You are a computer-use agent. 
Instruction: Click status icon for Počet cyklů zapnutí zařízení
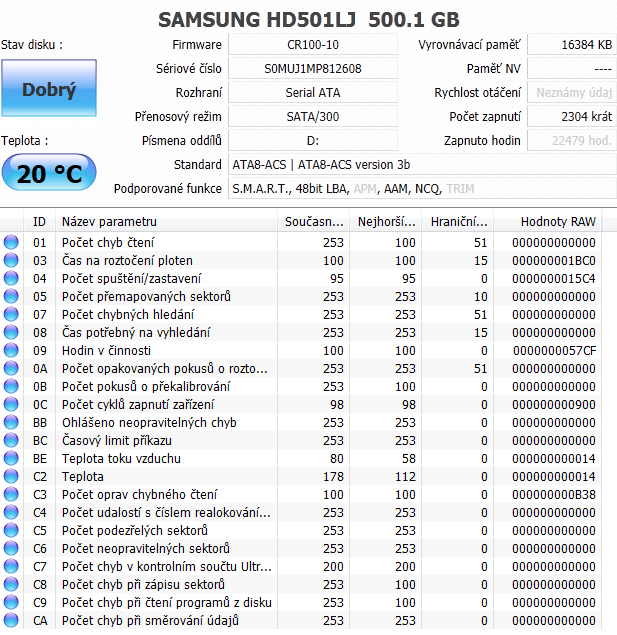[x=11, y=404]
